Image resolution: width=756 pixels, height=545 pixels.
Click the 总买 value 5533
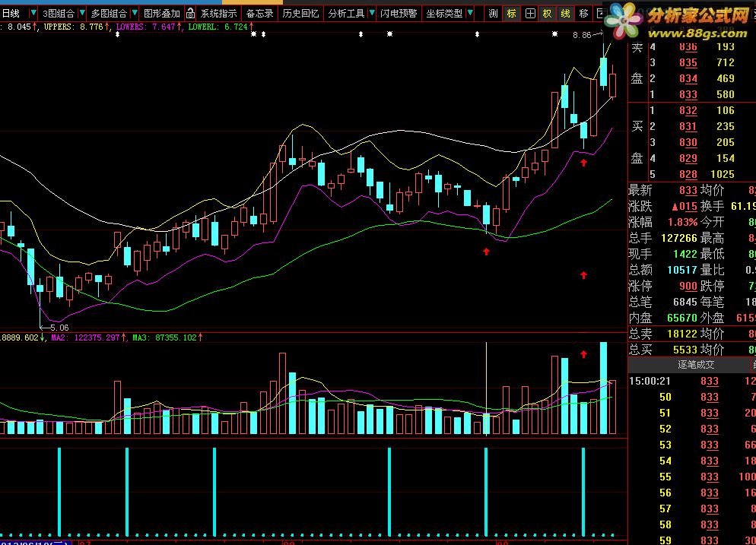coord(685,350)
